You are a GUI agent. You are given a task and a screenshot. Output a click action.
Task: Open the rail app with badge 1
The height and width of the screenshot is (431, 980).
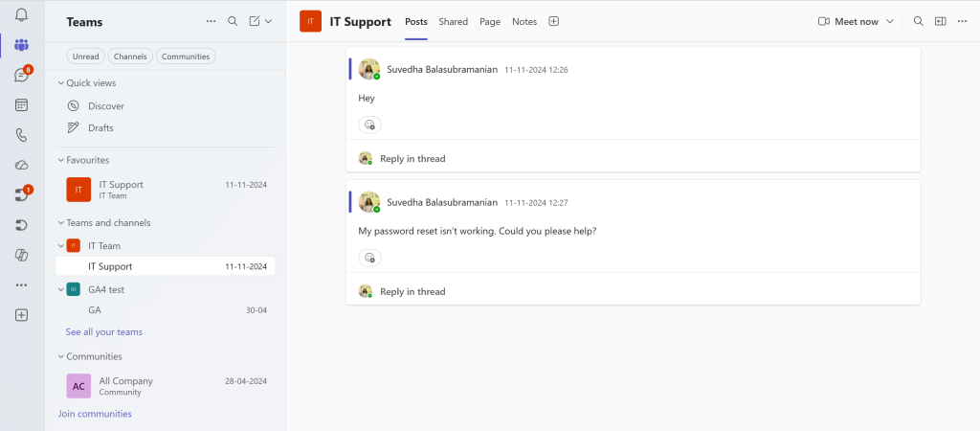click(x=21, y=194)
